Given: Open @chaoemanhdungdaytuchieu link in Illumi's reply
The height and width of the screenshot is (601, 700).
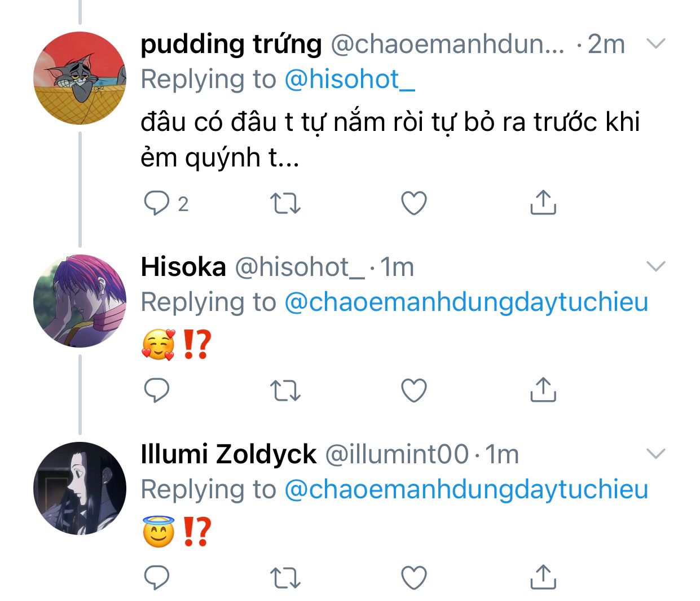Looking at the screenshot, I should point(466,489).
